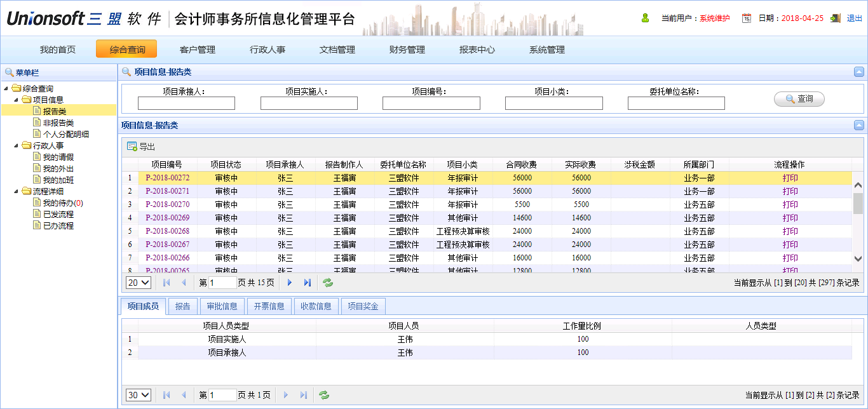Click the 退出 logout link
The width and height of the screenshot is (868, 409).
point(855,18)
